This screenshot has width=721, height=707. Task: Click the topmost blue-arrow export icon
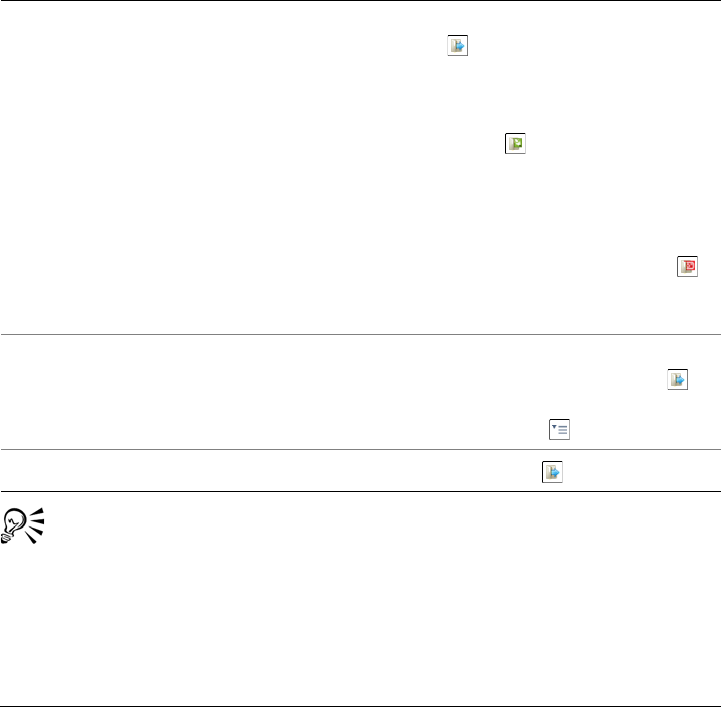pos(457,45)
